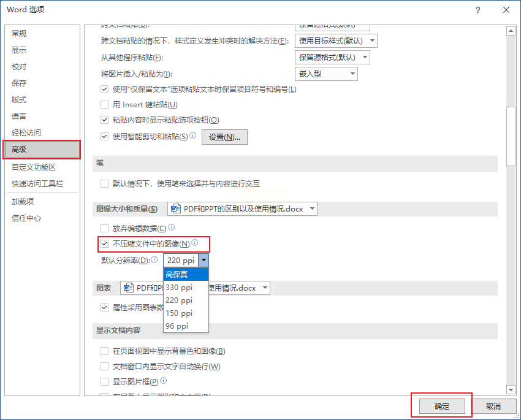Click the scrollbar up arrow
Image resolution: width=521 pixels, height=420 pixels.
tap(511, 31)
